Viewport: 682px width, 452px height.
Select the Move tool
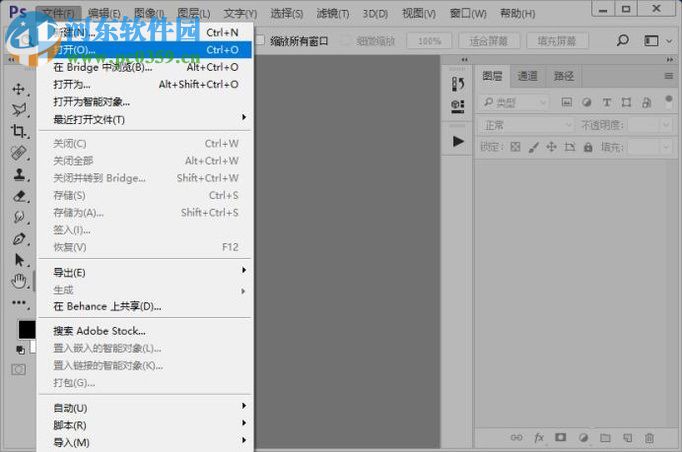[19, 89]
